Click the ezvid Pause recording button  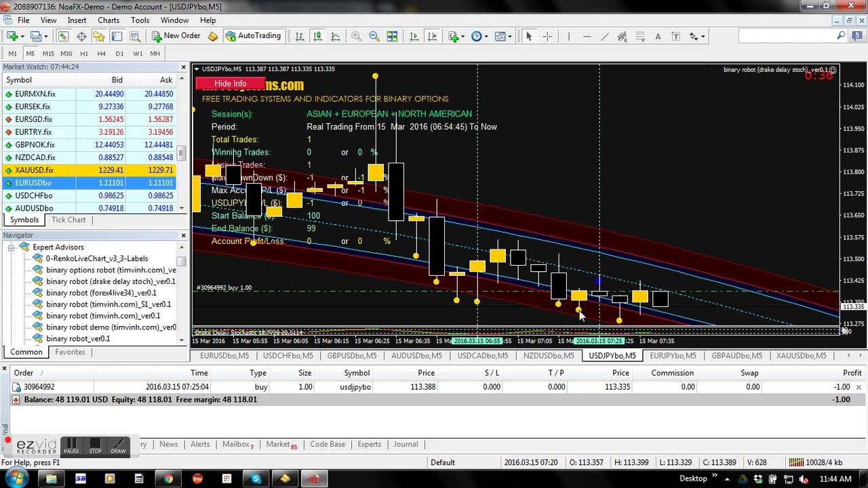(71, 446)
